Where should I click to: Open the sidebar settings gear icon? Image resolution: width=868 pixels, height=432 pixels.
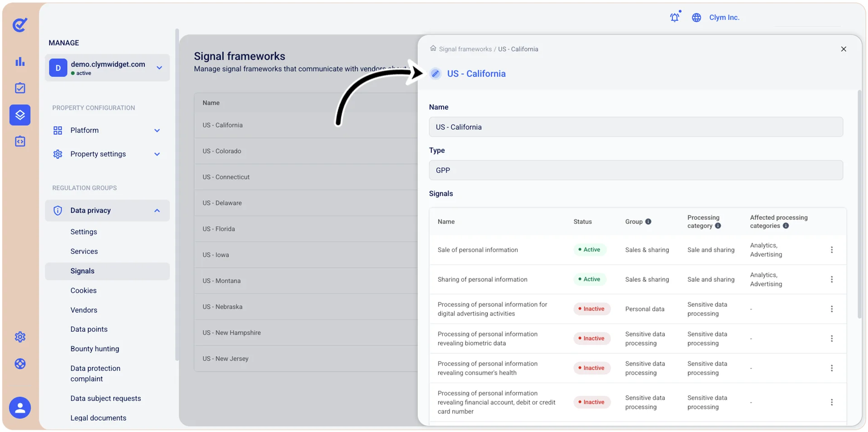coord(20,337)
